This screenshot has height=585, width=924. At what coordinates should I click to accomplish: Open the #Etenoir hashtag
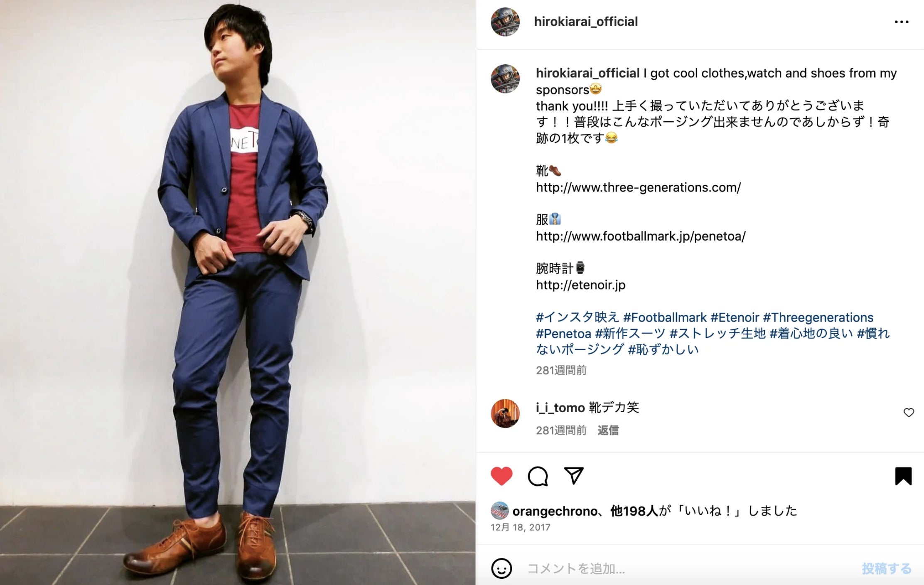coord(735,317)
